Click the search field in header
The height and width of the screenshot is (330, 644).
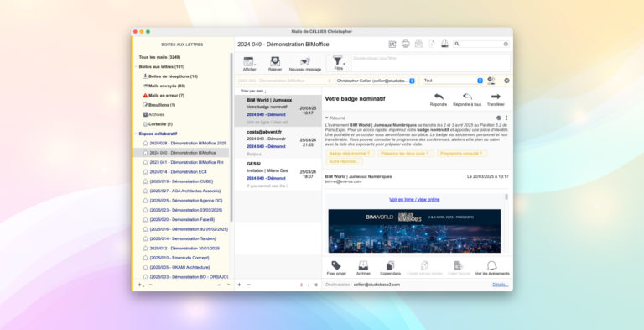tap(481, 44)
